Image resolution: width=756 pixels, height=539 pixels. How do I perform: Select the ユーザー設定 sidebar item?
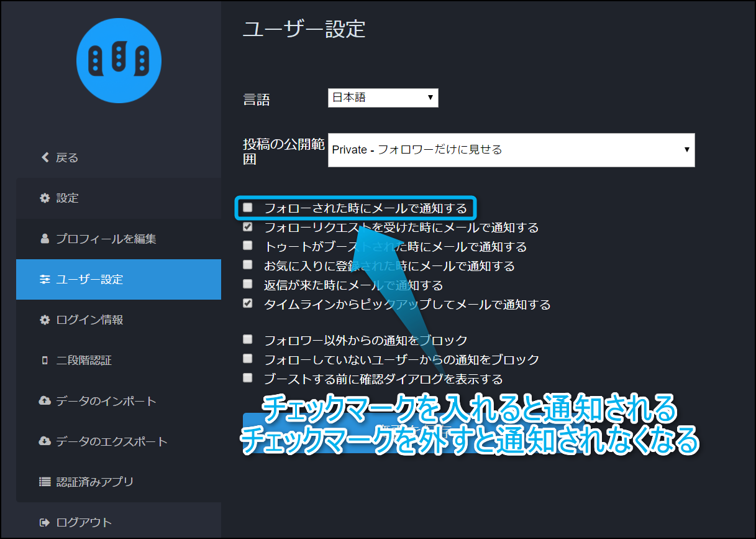pyautogui.click(x=119, y=280)
